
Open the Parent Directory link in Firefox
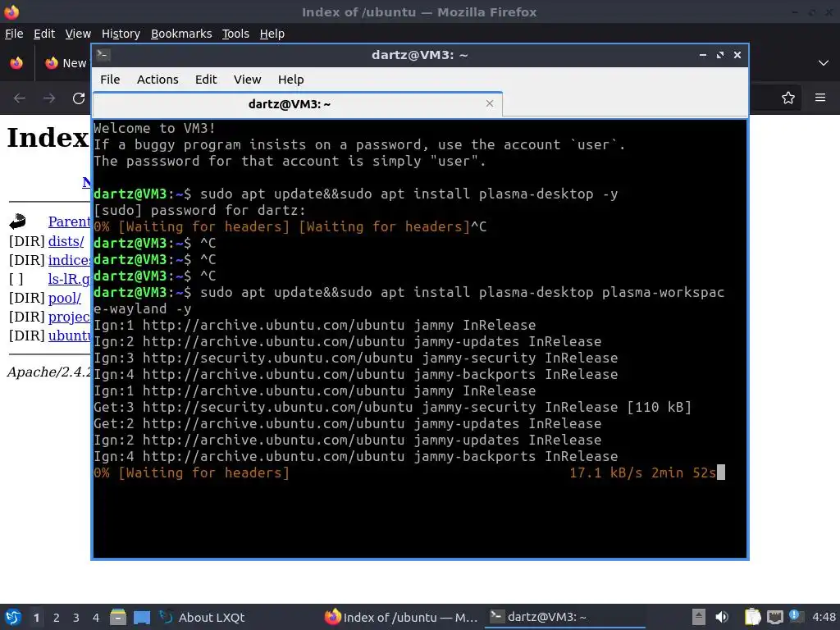pyautogui.click(x=69, y=221)
